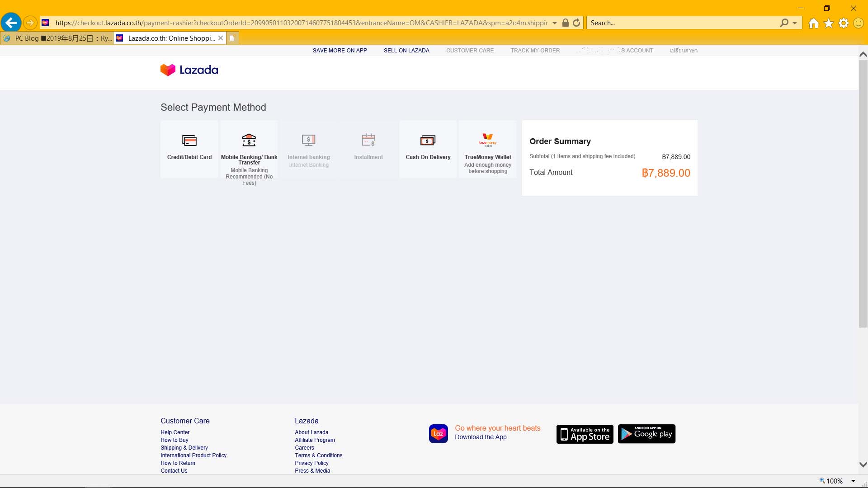Open Contact Us link

(174, 471)
